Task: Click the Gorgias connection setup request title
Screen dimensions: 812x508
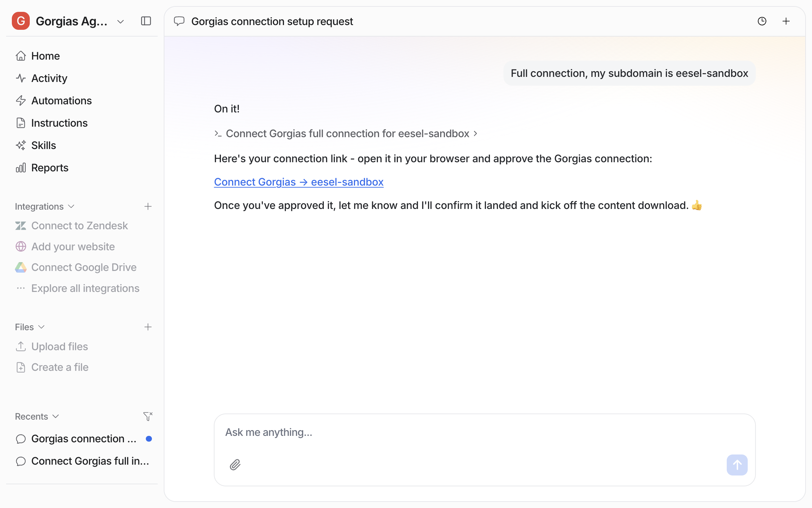Action: (272, 21)
